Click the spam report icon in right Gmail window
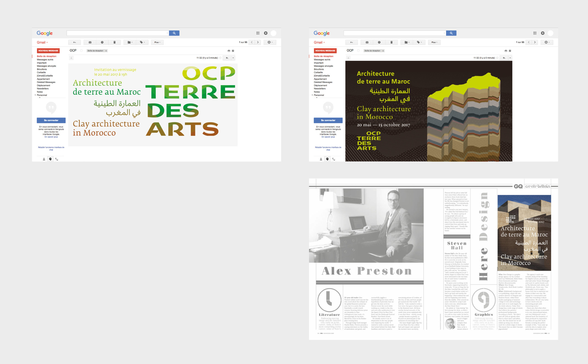Image resolution: width=588 pixels, height=364 pixels. pos(379,42)
